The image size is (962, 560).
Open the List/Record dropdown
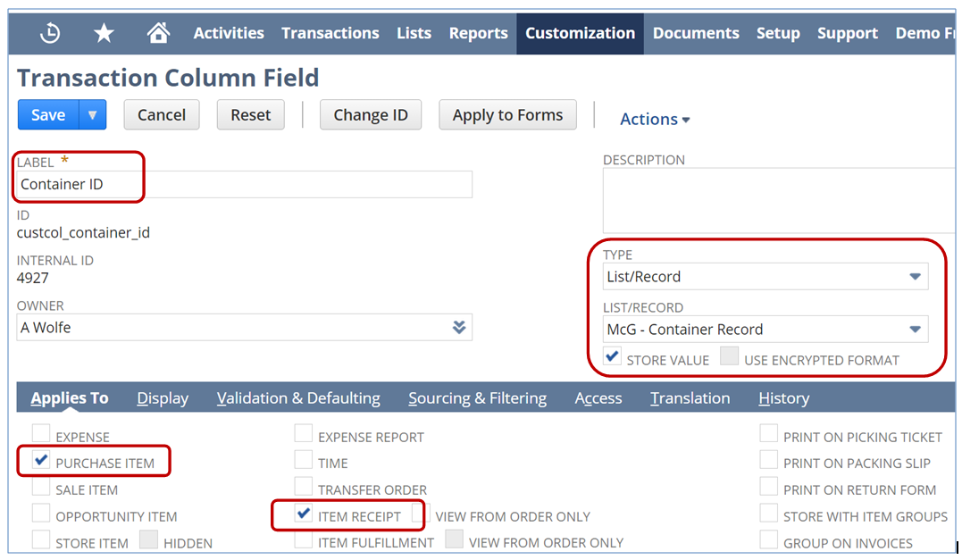click(x=914, y=330)
